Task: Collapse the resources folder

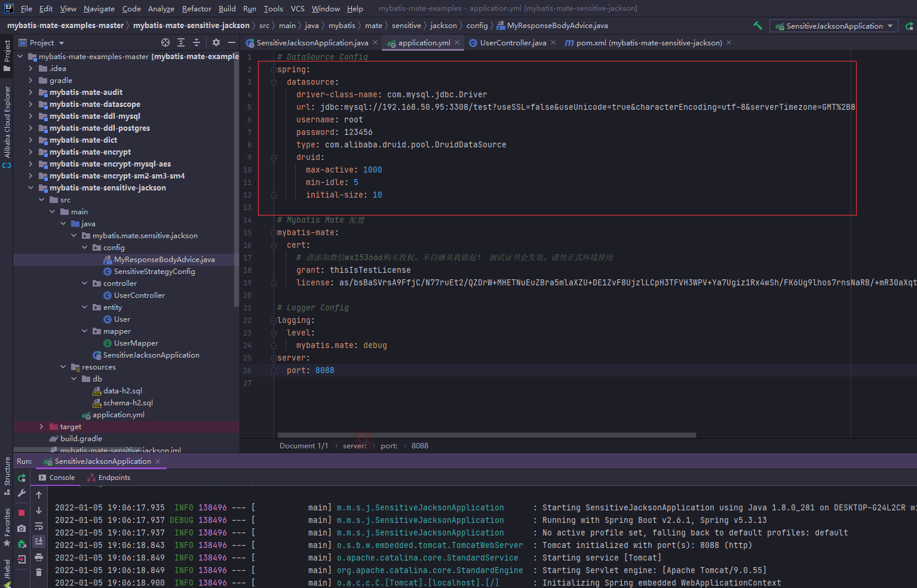Action: click(63, 367)
